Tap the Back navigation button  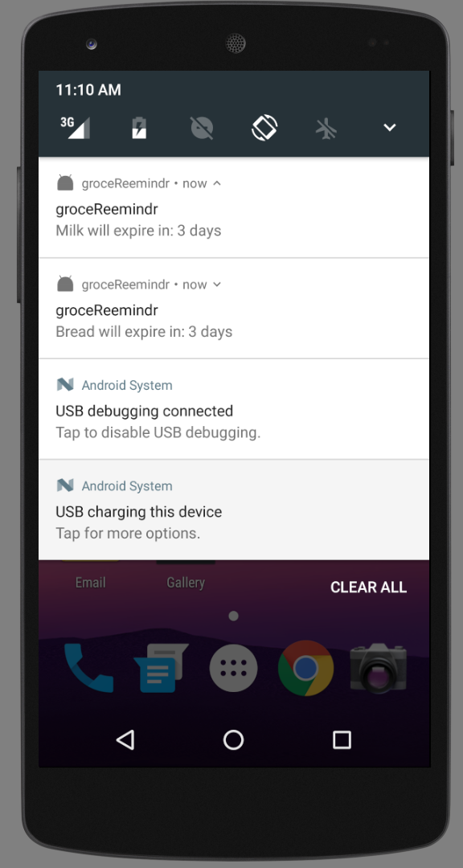click(125, 739)
